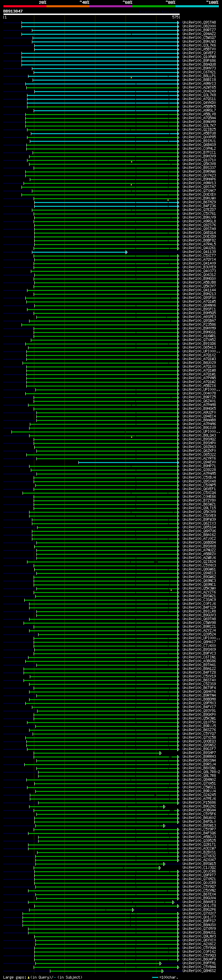Click the UniRef100_Q2IB25 entry
The image size is (222, 980).
click(199, 129)
